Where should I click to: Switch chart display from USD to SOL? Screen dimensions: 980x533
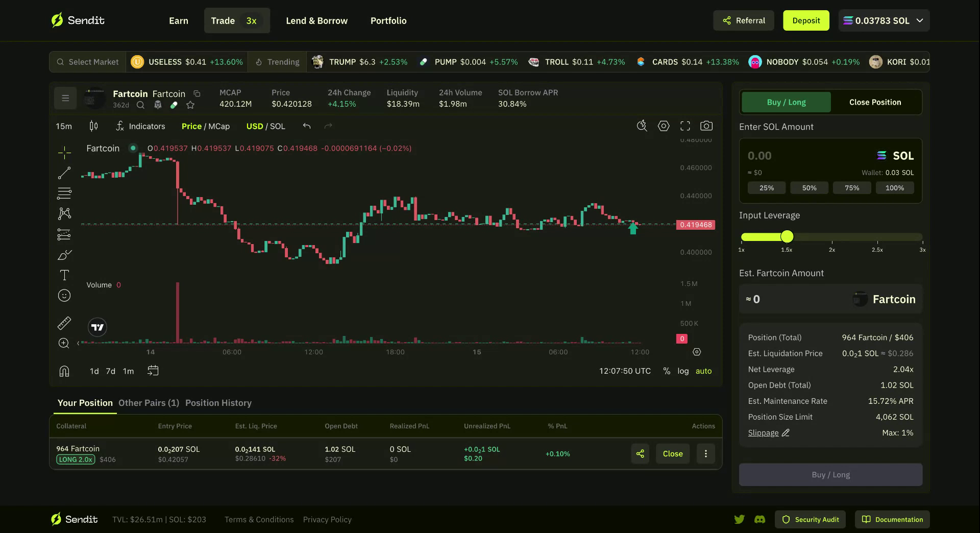[277, 126]
